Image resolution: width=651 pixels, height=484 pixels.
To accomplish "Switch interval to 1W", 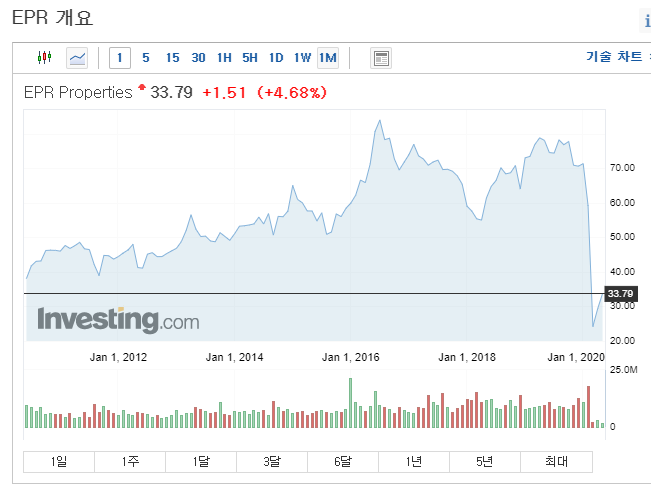I will [302, 58].
